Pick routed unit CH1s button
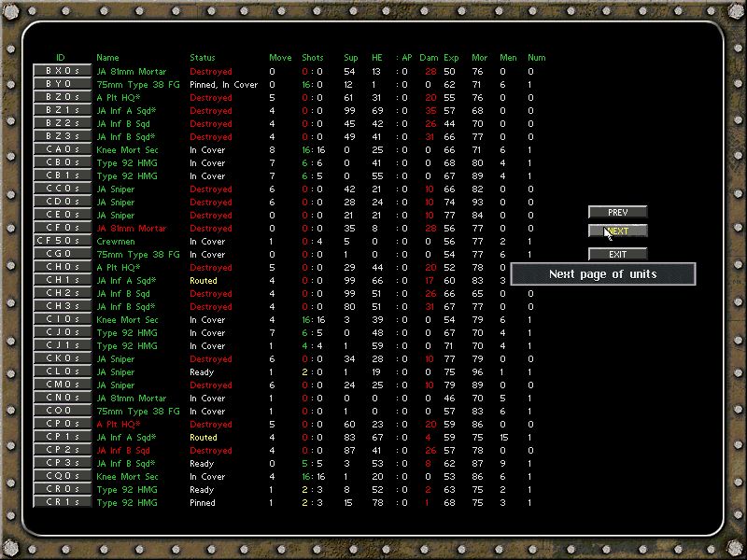The height and width of the screenshot is (560, 747). 62,280
